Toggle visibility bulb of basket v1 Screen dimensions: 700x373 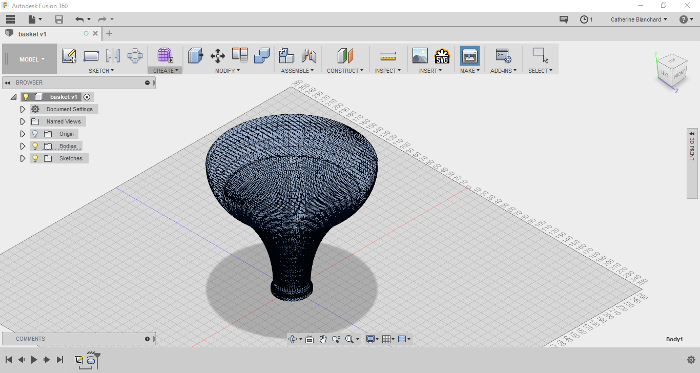click(x=26, y=97)
